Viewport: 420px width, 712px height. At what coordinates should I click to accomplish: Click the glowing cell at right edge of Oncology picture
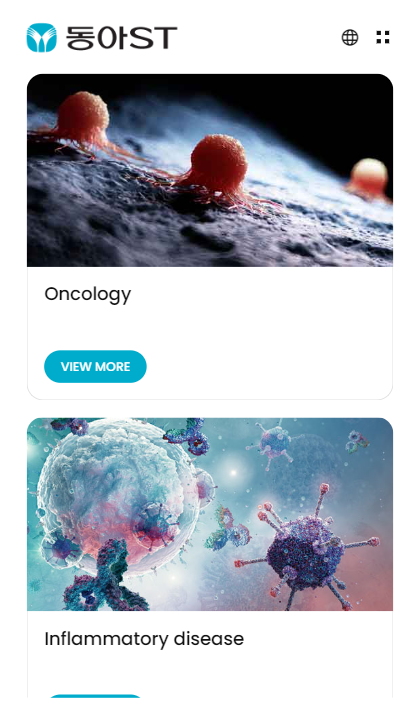370,178
